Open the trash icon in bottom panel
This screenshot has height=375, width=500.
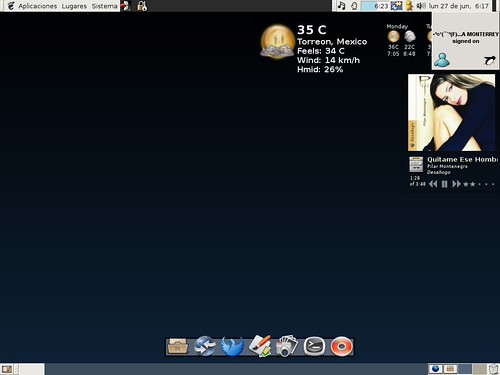[494, 369]
